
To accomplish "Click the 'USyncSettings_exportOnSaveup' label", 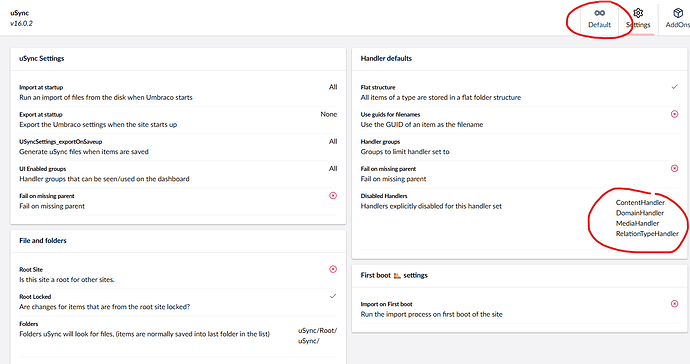I will click(x=61, y=142).
